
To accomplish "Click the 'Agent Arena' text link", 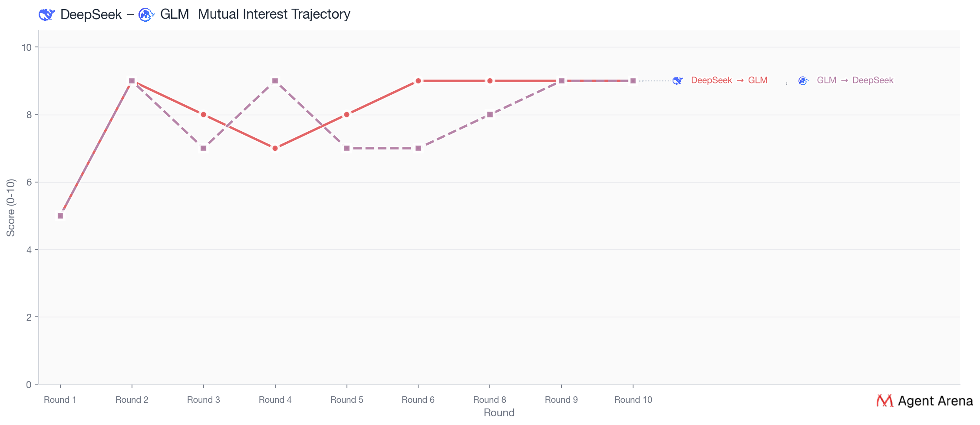I will point(935,401).
